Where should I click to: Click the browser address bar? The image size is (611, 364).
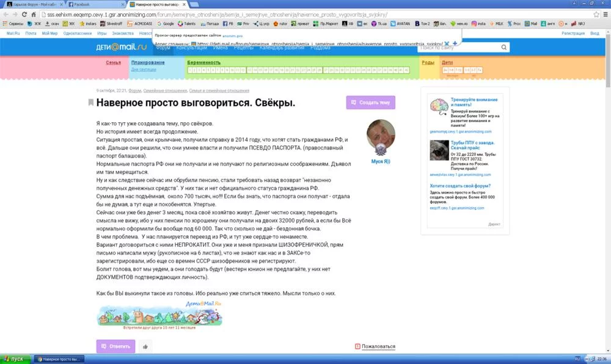[316, 15]
